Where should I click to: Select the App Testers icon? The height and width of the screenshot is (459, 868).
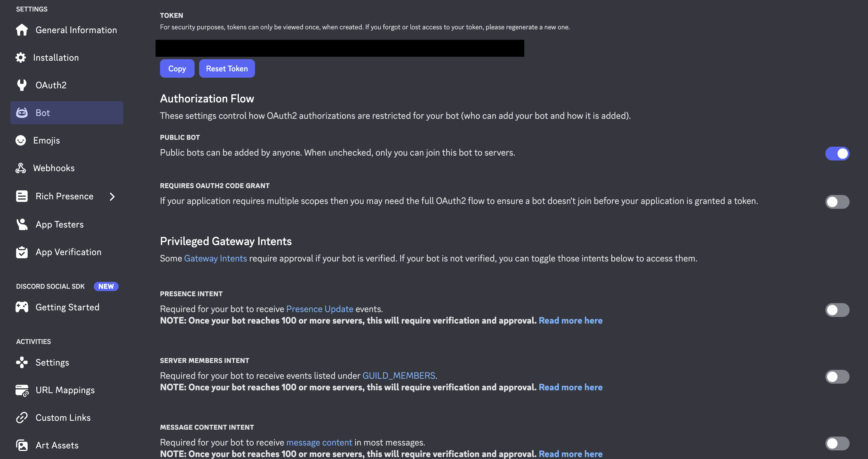click(22, 224)
